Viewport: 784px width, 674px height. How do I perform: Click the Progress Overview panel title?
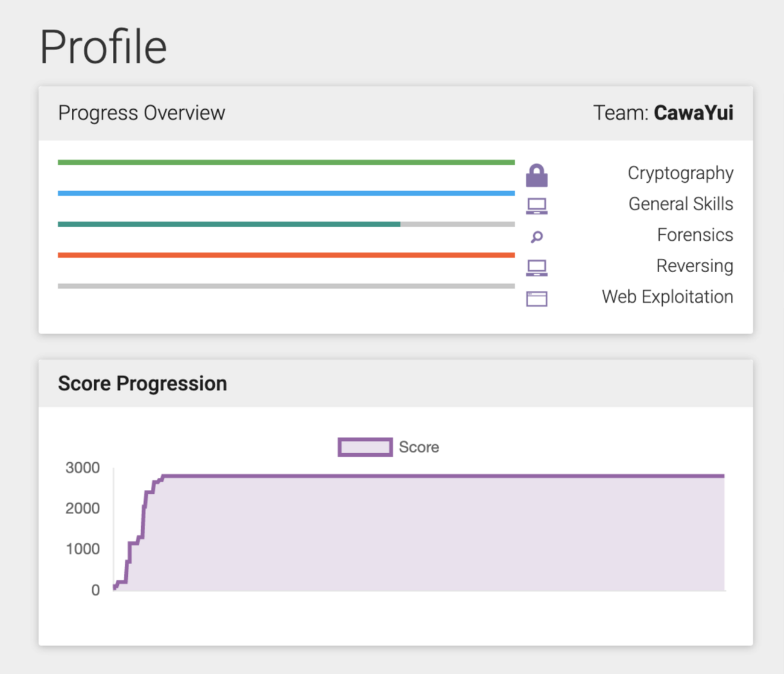pyautogui.click(x=141, y=113)
